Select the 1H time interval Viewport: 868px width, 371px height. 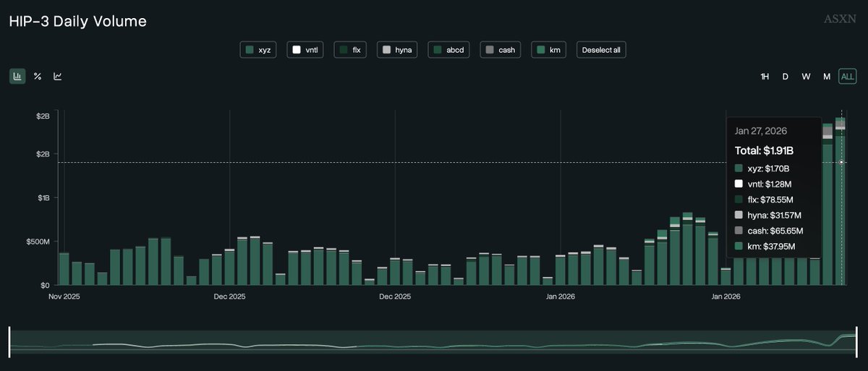(765, 77)
